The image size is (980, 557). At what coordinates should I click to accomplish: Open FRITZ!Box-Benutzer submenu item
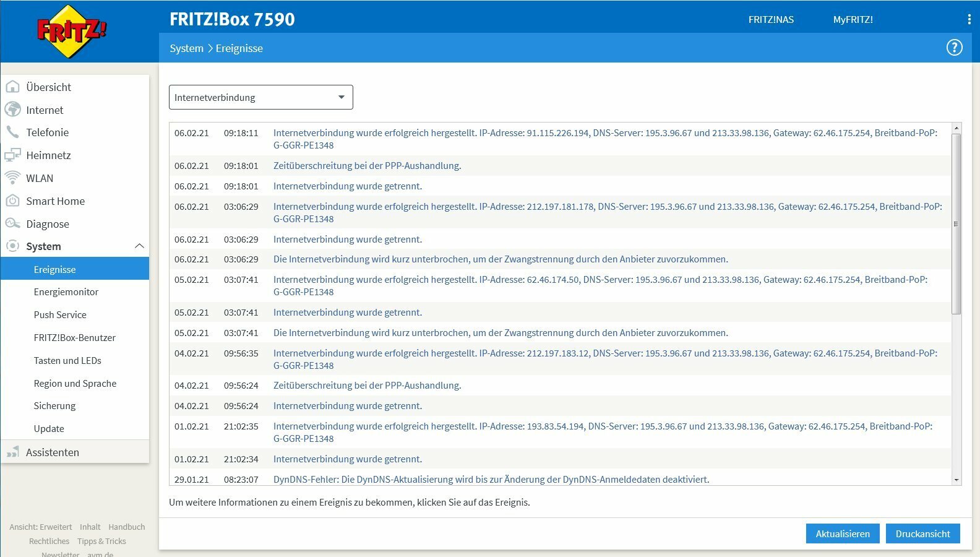75,338
